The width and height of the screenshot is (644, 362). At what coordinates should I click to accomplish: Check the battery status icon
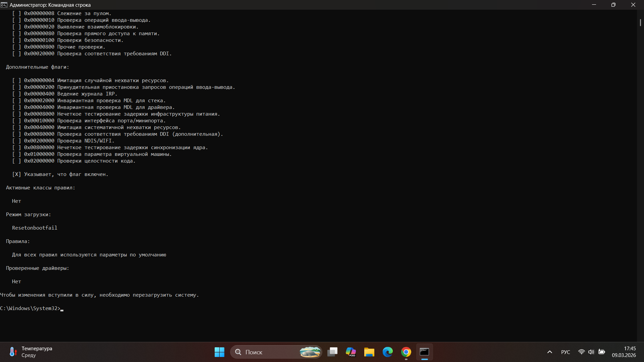point(602,352)
